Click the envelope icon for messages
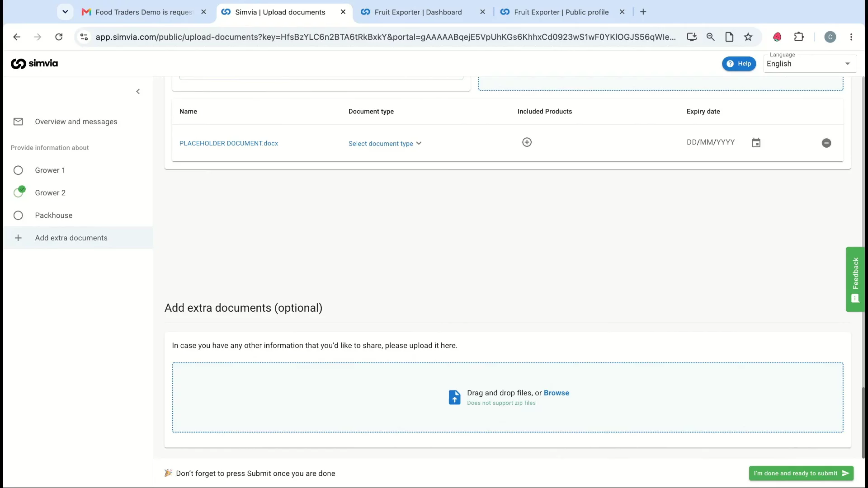The height and width of the screenshot is (488, 868). pos(18,122)
